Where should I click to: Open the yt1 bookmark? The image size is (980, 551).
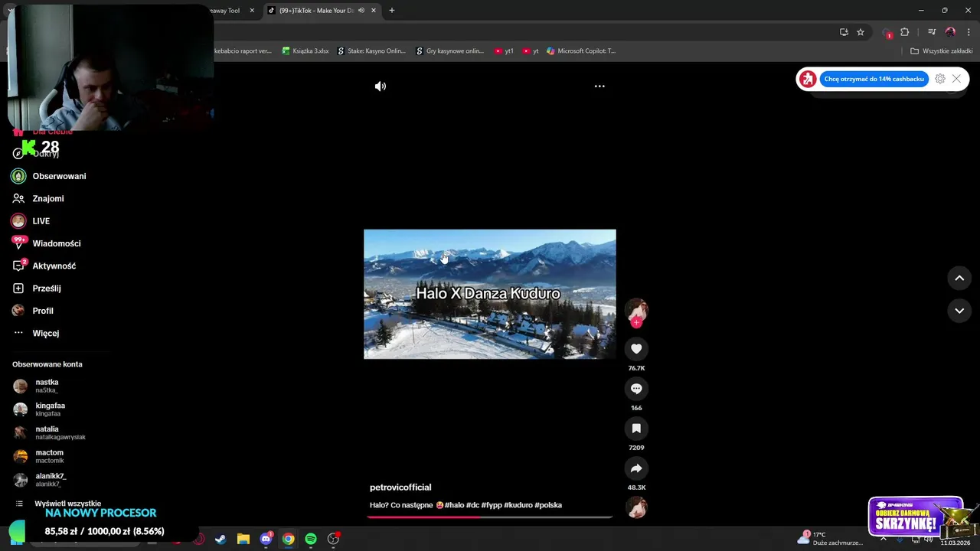(x=504, y=51)
